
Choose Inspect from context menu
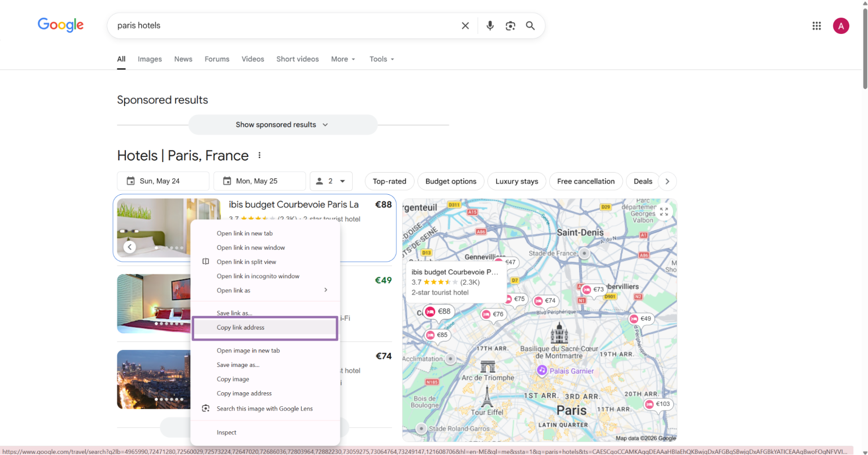tap(265, 432)
